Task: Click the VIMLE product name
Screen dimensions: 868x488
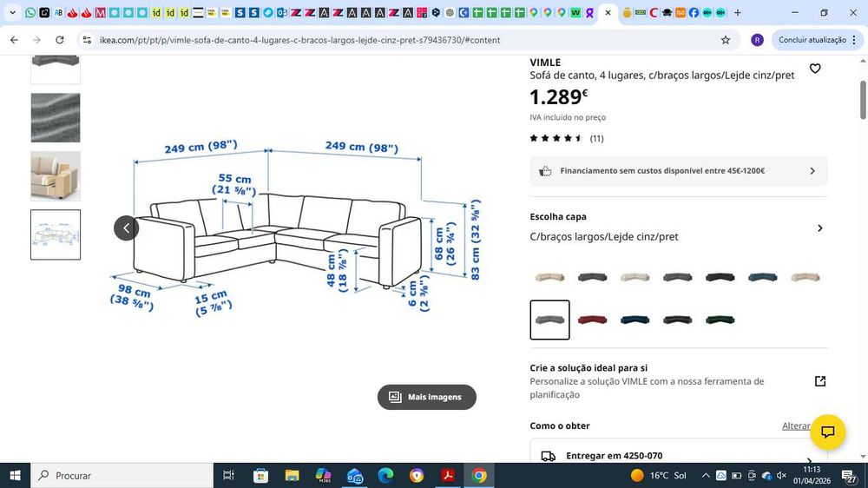Action: tap(545, 63)
